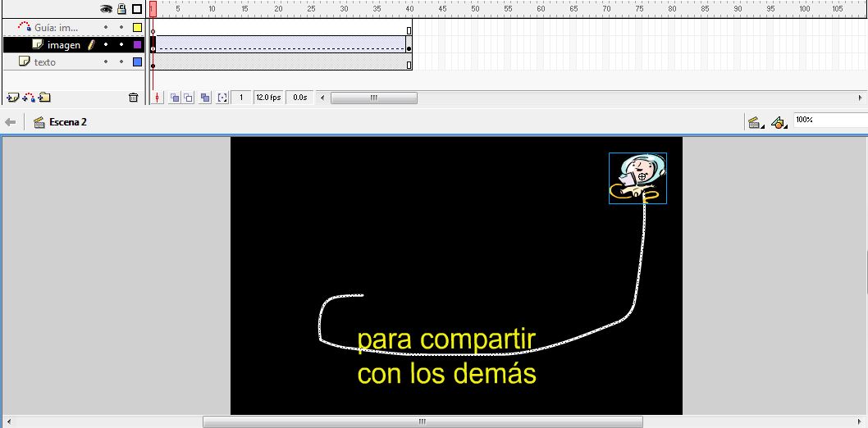The height and width of the screenshot is (428, 868).
Task: Click the 100% zoom level box
Action: (x=830, y=120)
